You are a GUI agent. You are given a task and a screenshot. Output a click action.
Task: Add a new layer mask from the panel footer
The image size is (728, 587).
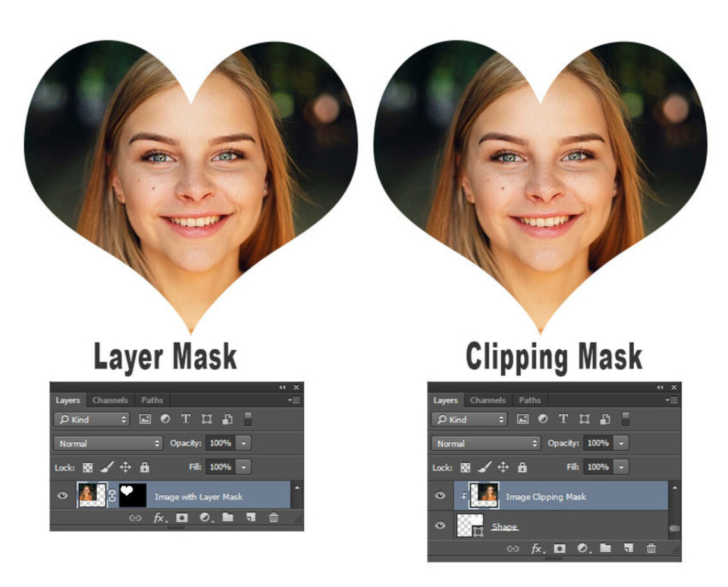tap(182, 518)
